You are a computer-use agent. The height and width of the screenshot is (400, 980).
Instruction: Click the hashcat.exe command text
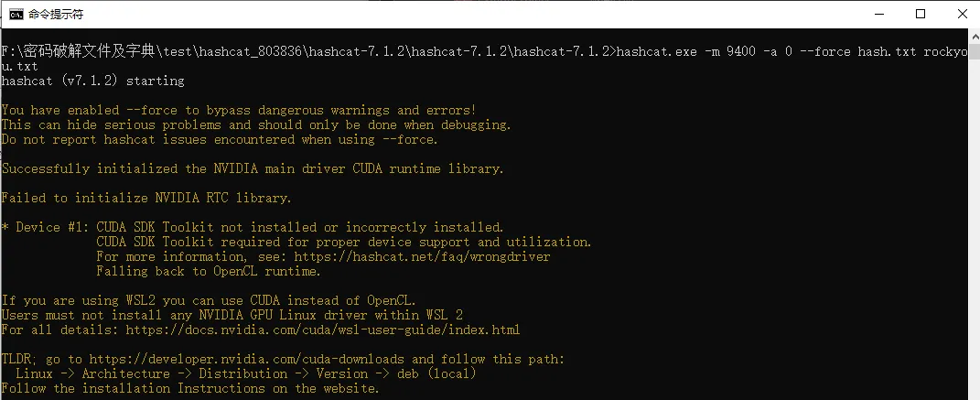[656, 51]
